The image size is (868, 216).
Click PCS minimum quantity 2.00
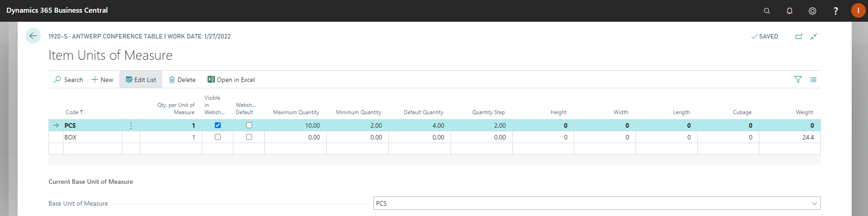[358, 125]
